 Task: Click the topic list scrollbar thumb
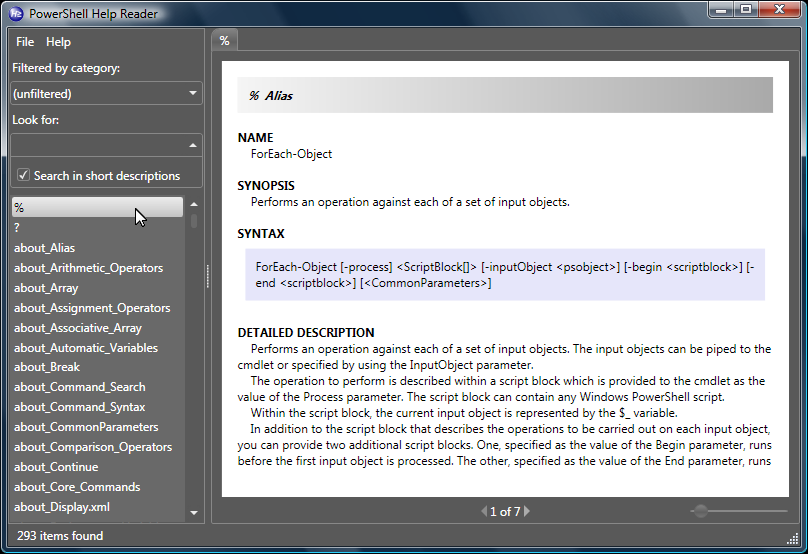pyautogui.click(x=194, y=221)
